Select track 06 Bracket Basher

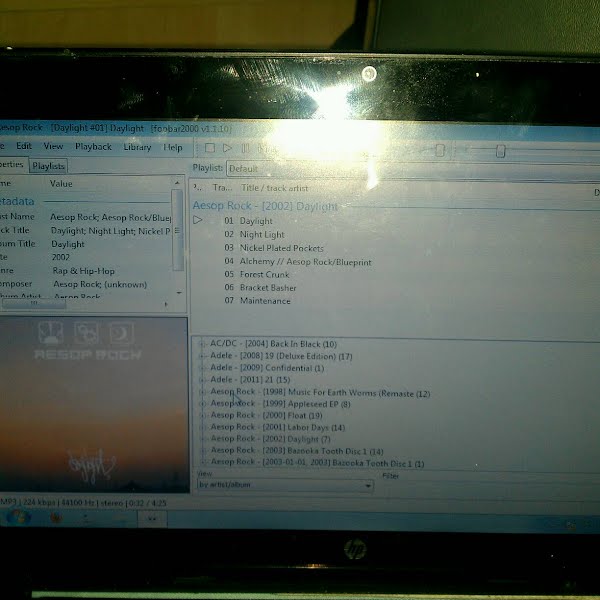pos(260,287)
